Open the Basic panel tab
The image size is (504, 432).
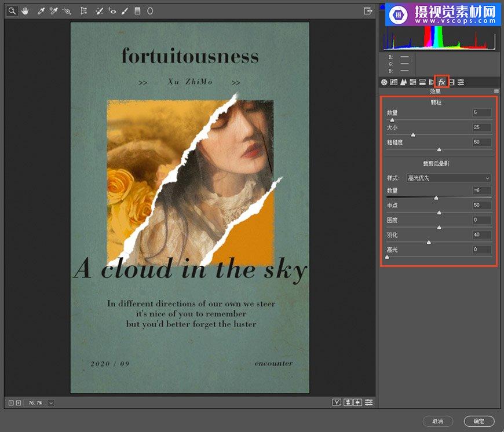[x=384, y=82]
